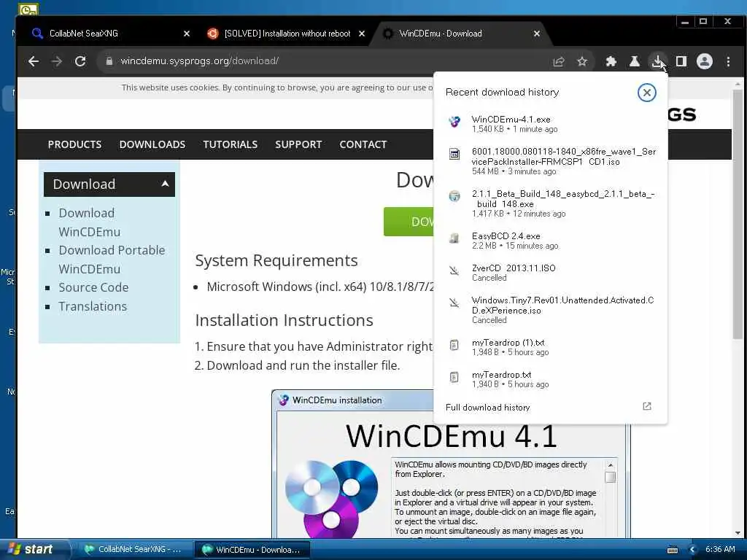This screenshot has width=747, height=560.
Task: Click the cancelled icon beside ZverCD ISO
Action: point(454,271)
